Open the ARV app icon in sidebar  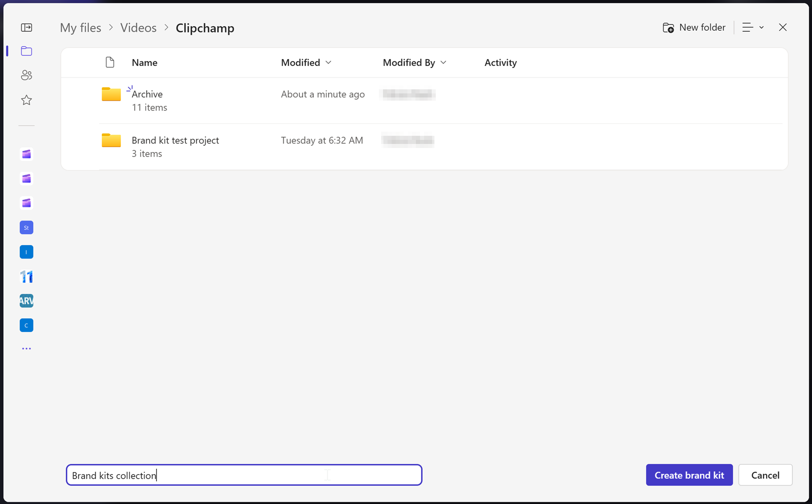tap(27, 301)
